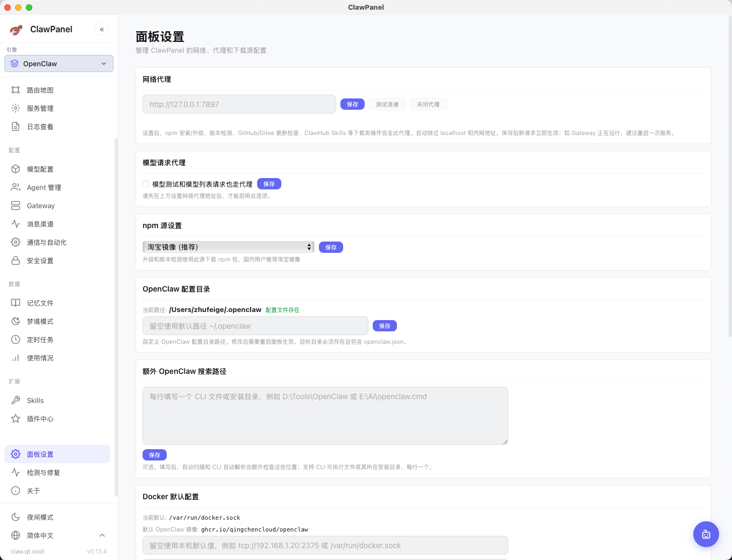Click the Skills wrench icon
732x560 pixels.
tap(16, 400)
